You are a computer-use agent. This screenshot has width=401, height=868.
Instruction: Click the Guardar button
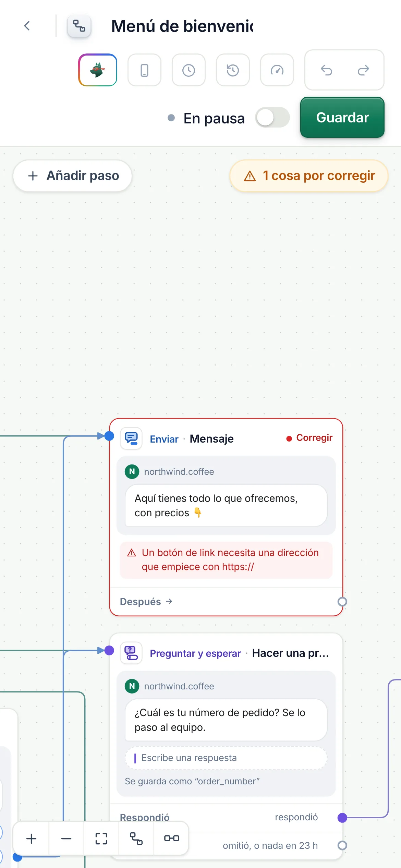coord(342,118)
